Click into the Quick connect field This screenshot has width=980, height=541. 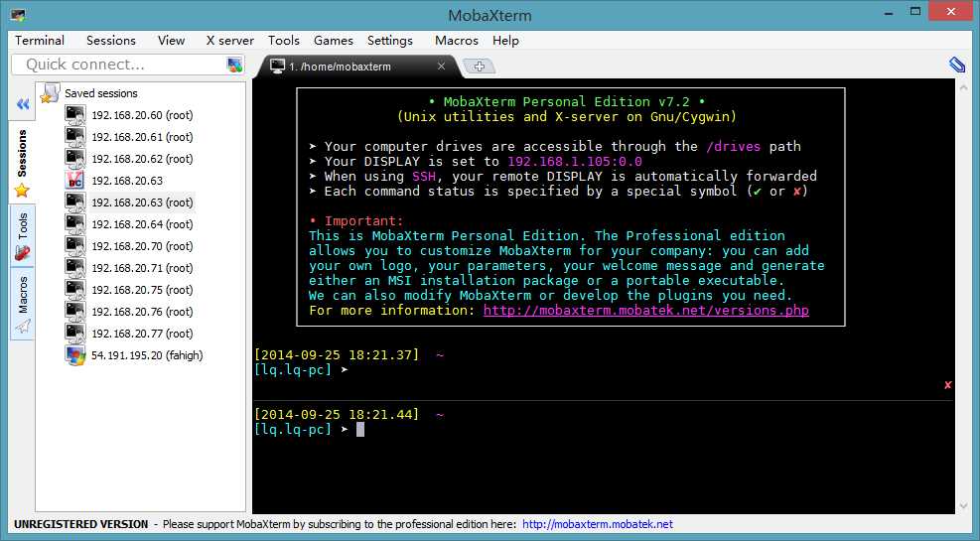119,65
